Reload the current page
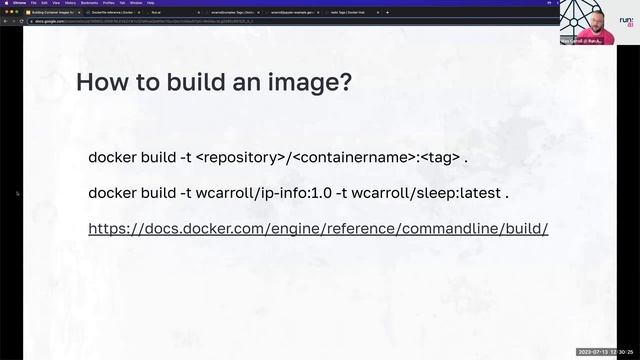Image resolution: width=640 pixels, height=360 pixels. pyautogui.click(x=21, y=21)
